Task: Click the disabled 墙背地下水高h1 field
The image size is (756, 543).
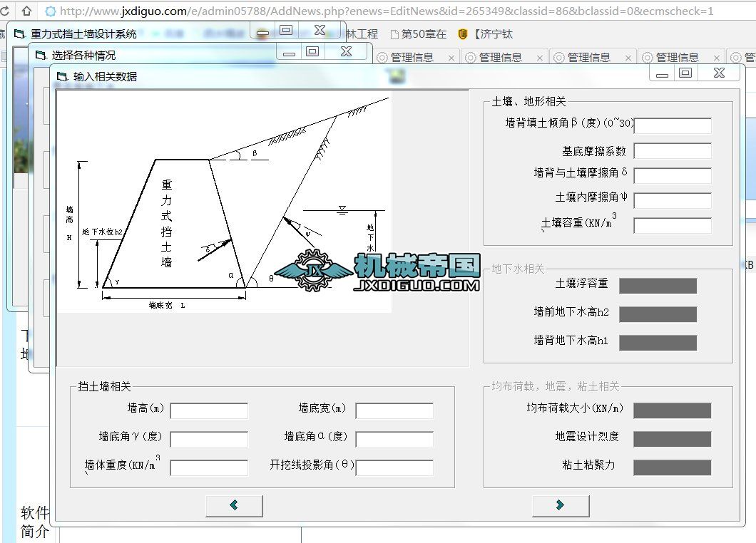Action: coord(658,343)
